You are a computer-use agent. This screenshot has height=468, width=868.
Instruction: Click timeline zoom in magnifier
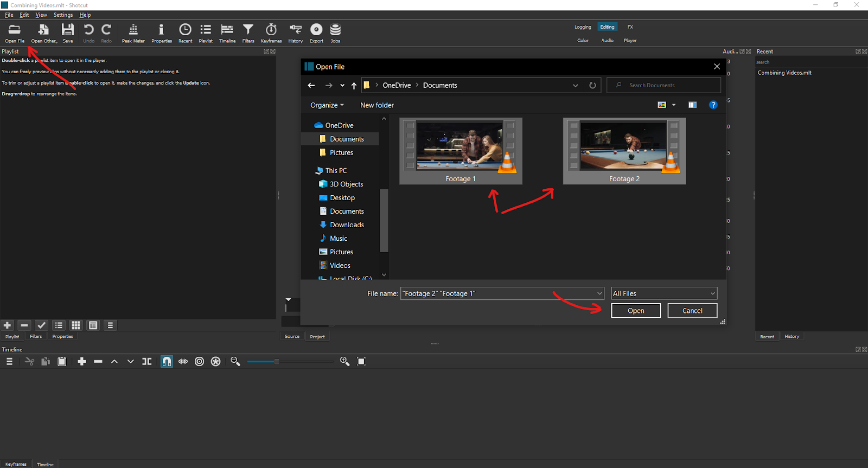click(x=344, y=362)
